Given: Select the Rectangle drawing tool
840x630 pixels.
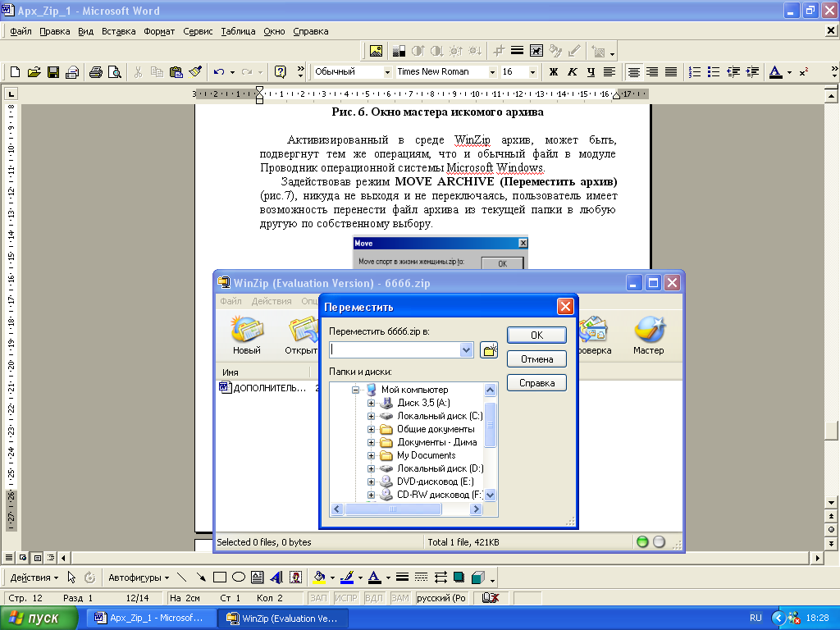Looking at the screenshot, I should 220,577.
